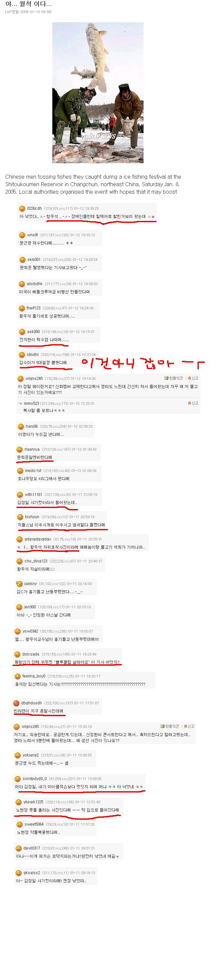Click the reply arrow icon before immo523
This screenshot has width=224, height=980.
(20, 403)
